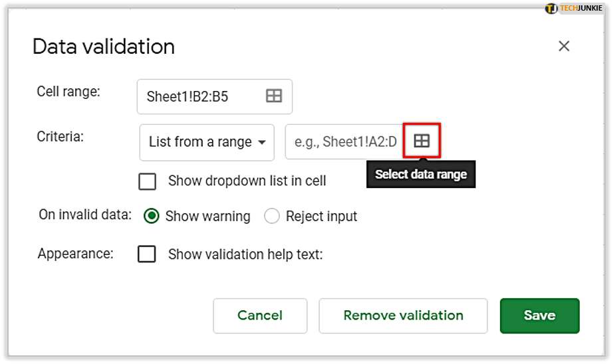Hit the green Save button
This screenshot has width=613, height=364.
(x=539, y=316)
